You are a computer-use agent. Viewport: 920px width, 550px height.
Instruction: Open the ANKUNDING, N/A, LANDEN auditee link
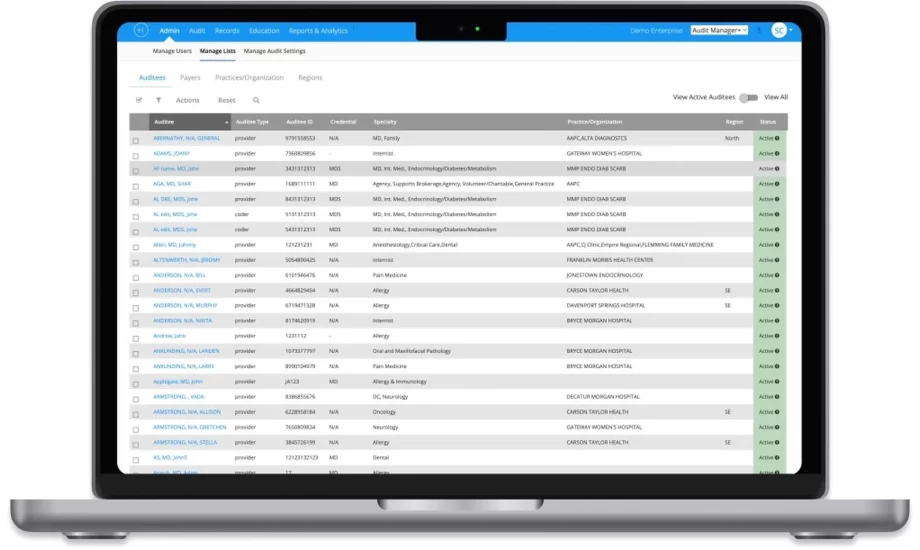(186, 351)
